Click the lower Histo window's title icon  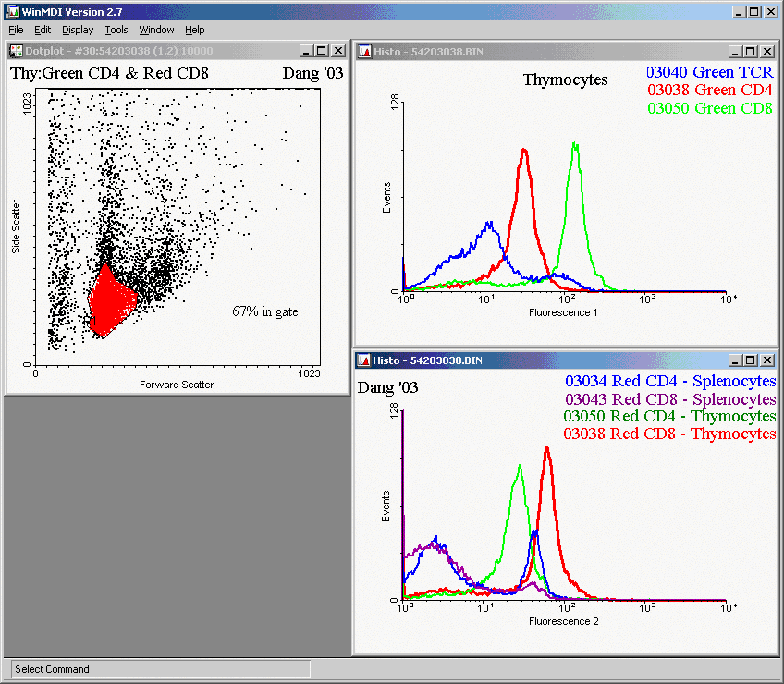[364, 359]
